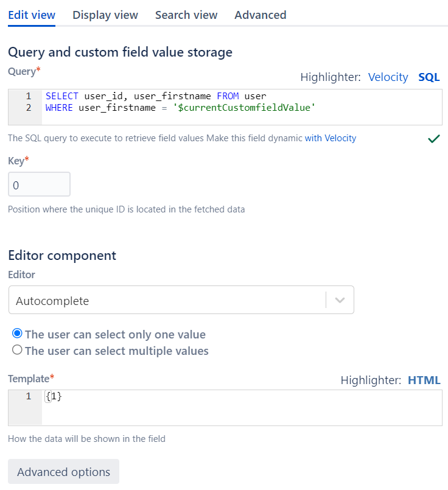Click the Editor dropdown chevron arrow
This screenshot has width=448, height=490.
(x=340, y=301)
